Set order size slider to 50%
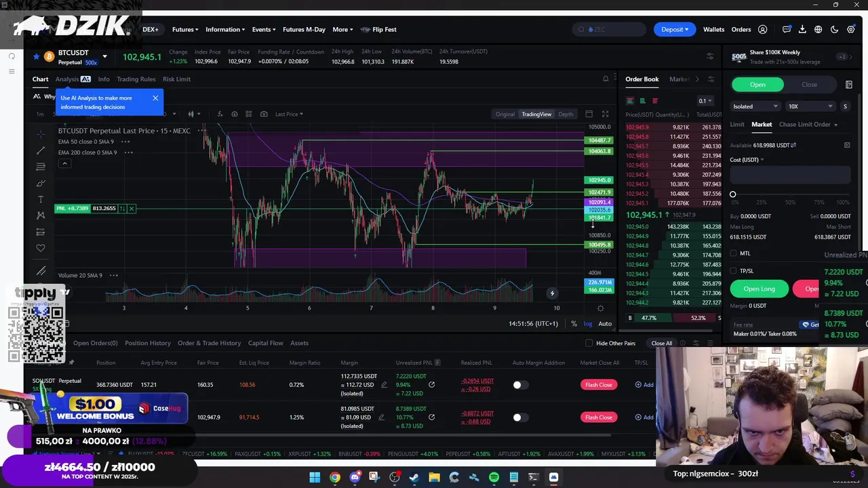 tap(789, 195)
